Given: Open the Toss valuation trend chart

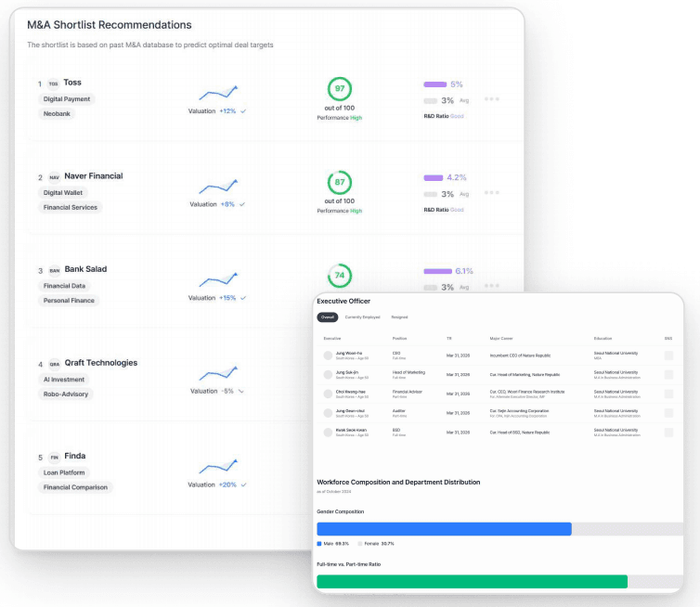Looking at the screenshot, I should pyautogui.click(x=218, y=93).
